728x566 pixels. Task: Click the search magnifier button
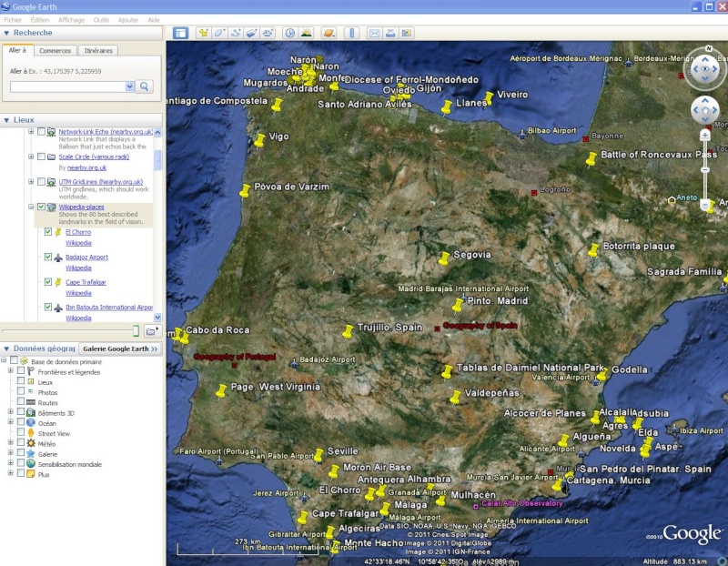click(145, 86)
